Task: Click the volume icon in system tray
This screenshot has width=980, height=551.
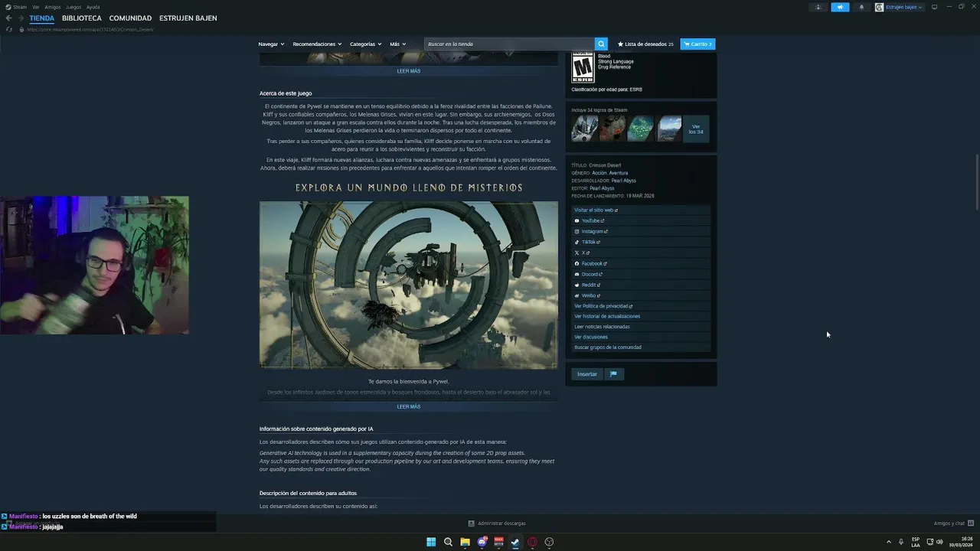Action: tap(939, 542)
